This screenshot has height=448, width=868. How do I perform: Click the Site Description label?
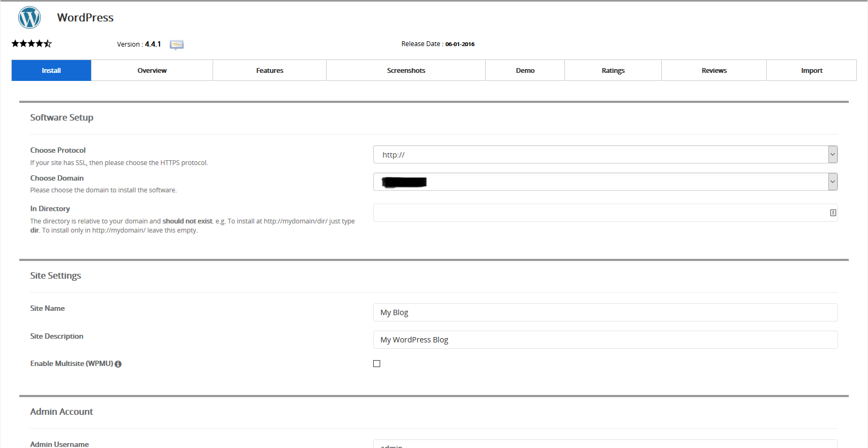57,336
